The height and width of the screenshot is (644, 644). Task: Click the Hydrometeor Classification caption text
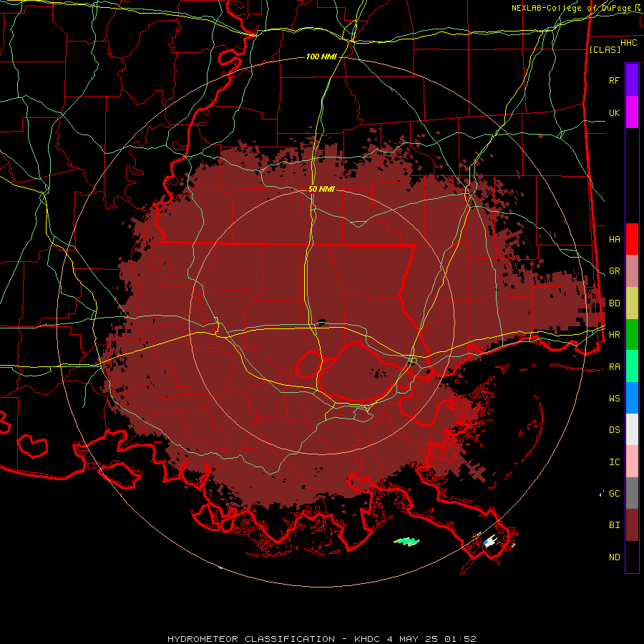321,639
